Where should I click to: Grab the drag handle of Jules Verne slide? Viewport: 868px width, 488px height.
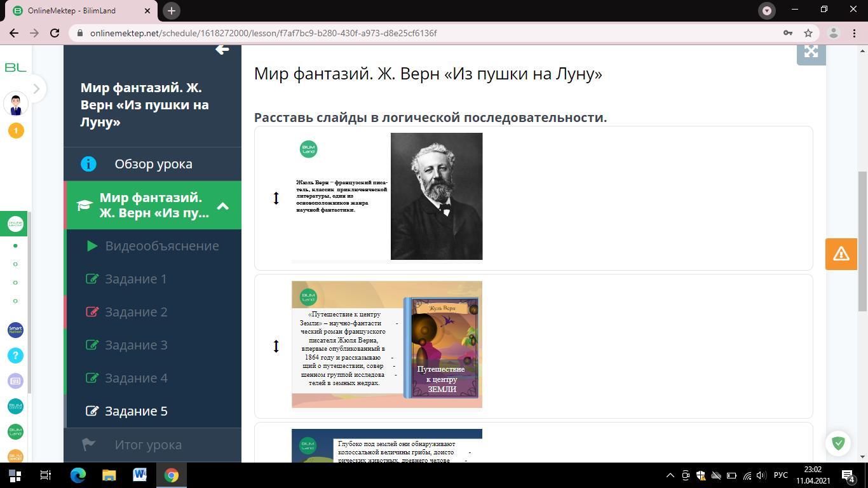(x=276, y=198)
